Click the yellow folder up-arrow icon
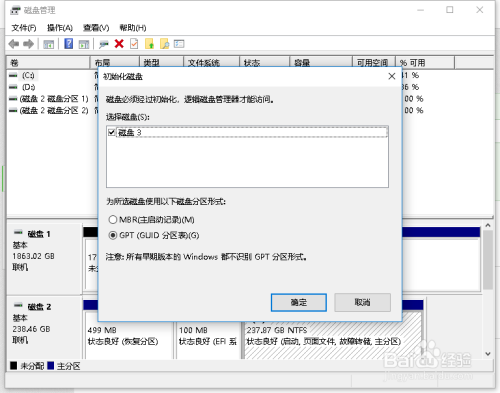The image size is (500, 393). coord(149,44)
